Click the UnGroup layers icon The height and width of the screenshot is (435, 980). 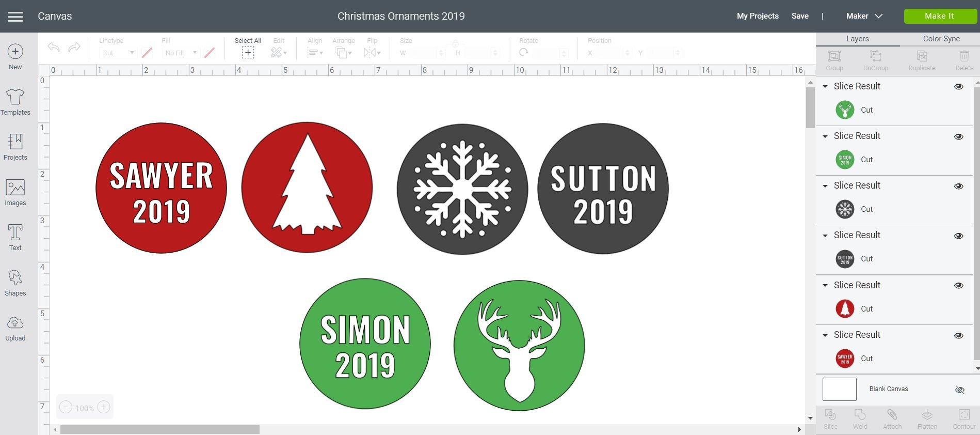(x=876, y=56)
